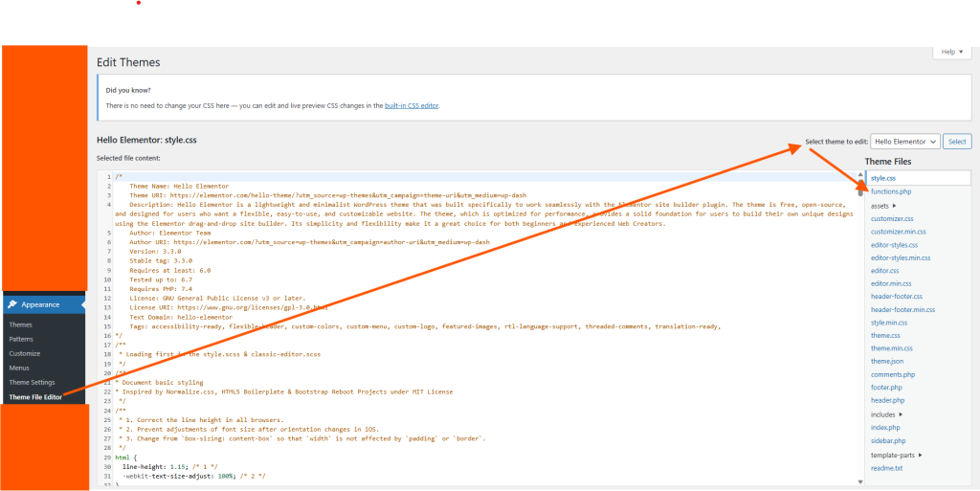The image size is (980, 491).
Task: Open index.php file
Action: (x=885, y=427)
